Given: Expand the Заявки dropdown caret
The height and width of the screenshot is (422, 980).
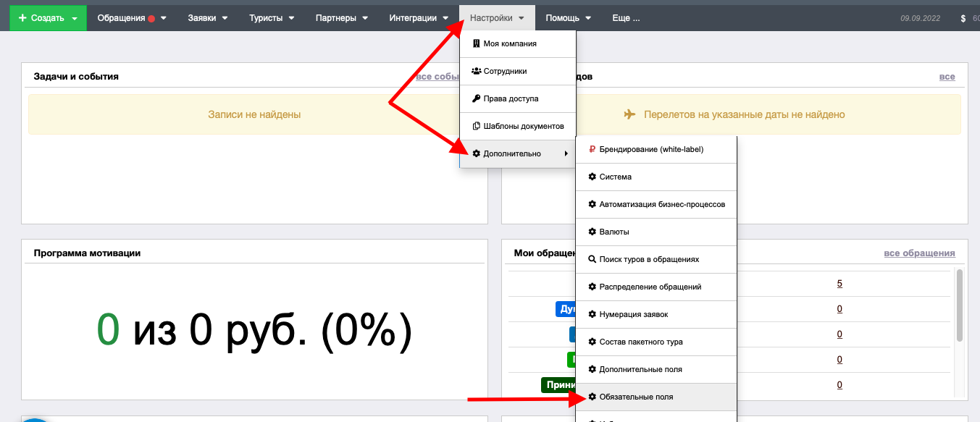Looking at the screenshot, I should click(x=225, y=18).
